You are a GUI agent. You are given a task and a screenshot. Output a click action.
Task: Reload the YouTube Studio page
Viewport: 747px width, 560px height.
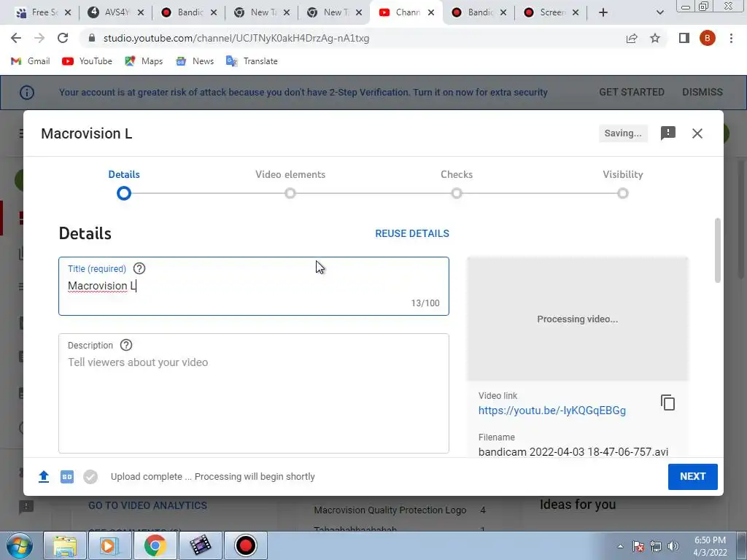point(63,38)
